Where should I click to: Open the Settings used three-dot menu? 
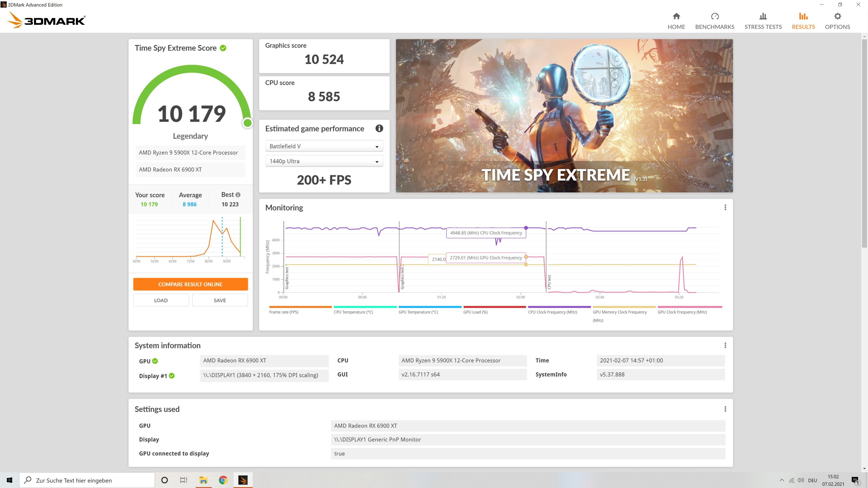[725, 409]
